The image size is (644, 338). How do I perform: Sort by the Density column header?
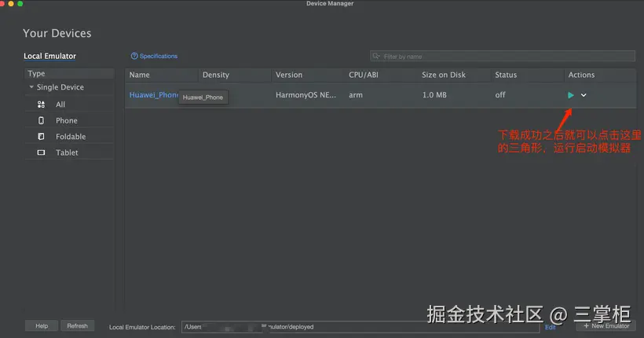[235, 75]
